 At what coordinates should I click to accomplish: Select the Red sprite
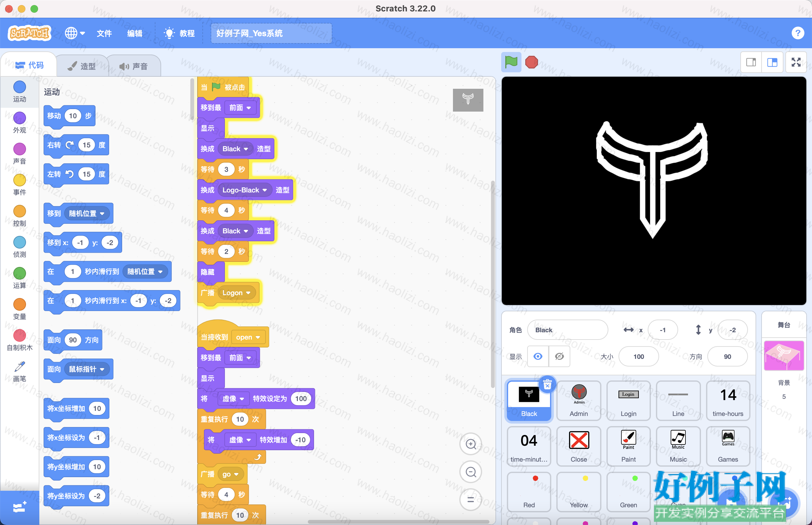point(529,492)
